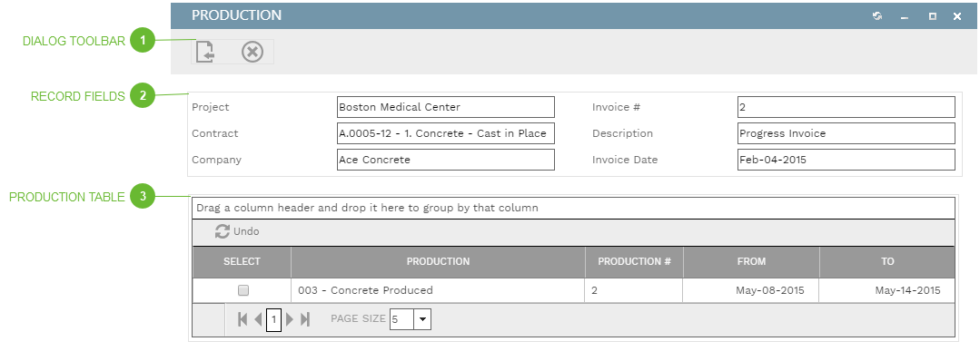The width and height of the screenshot is (980, 361).
Task: Click the production number cell '2'
Action: [x=634, y=290]
